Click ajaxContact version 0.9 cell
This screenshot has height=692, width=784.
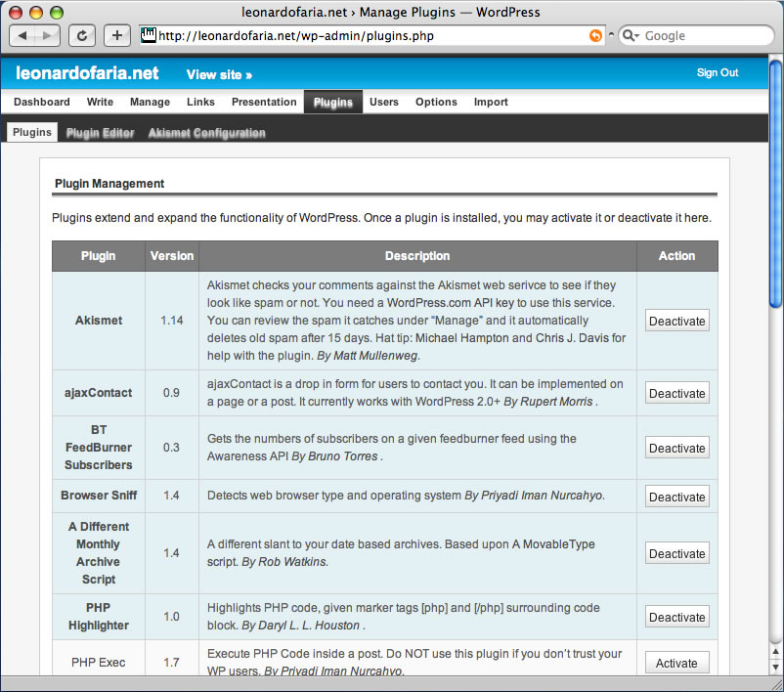[x=172, y=393]
